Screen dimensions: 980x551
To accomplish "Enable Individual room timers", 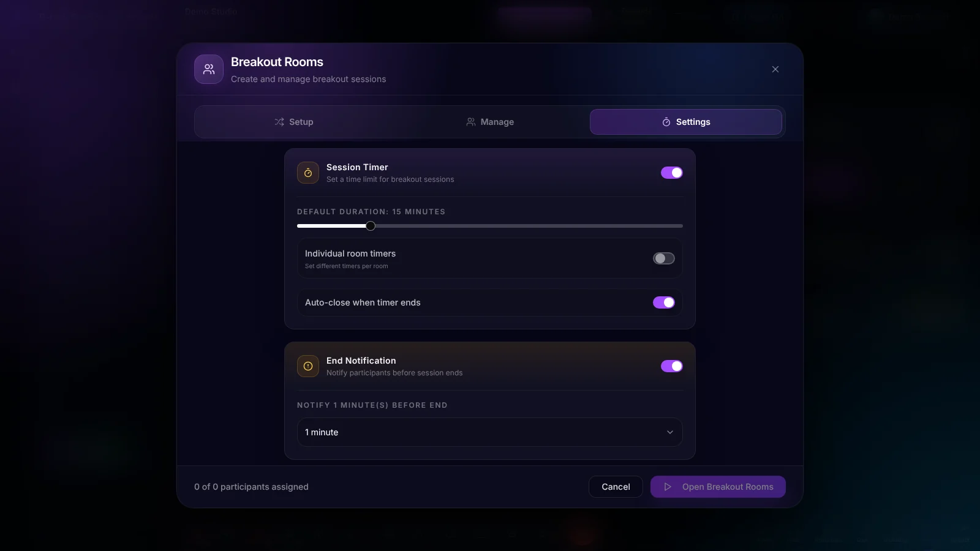I will pyautogui.click(x=664, y=258).
